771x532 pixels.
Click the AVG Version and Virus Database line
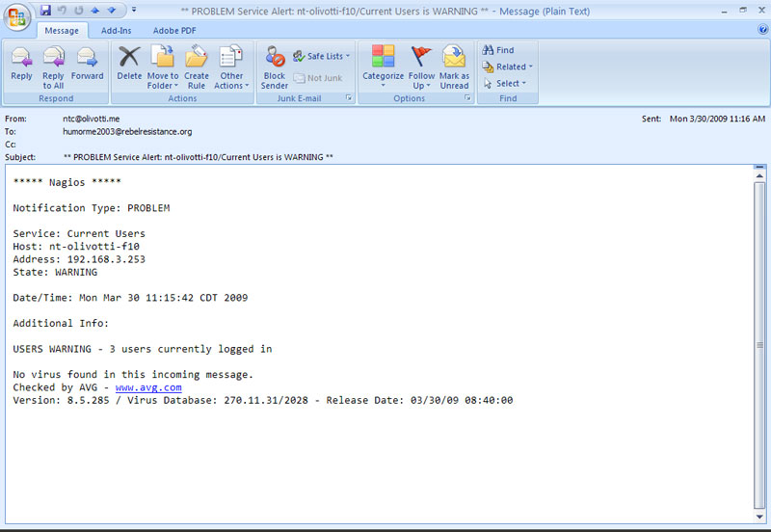(263, 400)
